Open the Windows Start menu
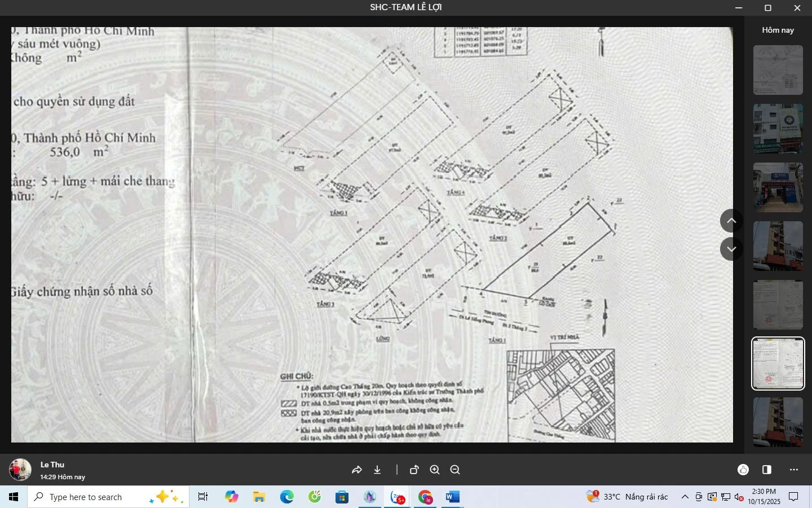The image size is (812, 508). coord(14,497)
